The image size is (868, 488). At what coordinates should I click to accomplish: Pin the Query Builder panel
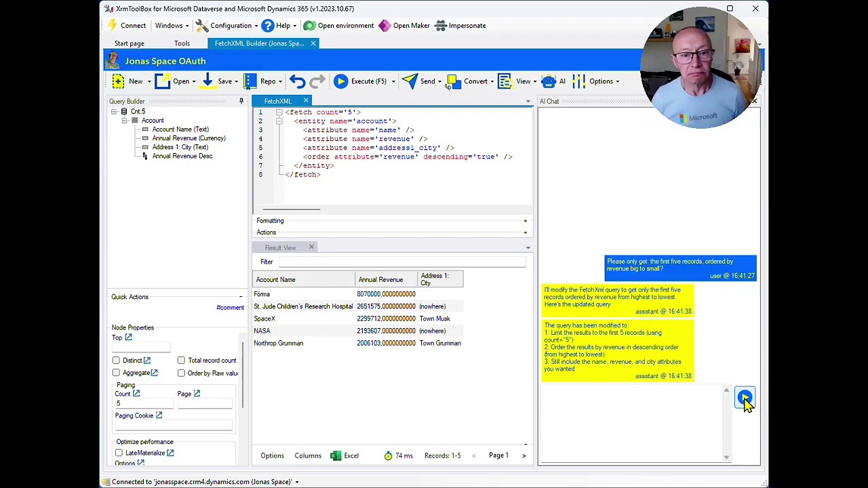point(241,101)
